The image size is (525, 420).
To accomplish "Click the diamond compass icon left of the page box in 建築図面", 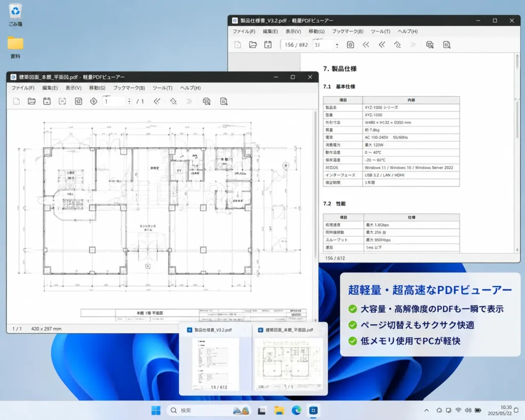I will pos(94,101).
